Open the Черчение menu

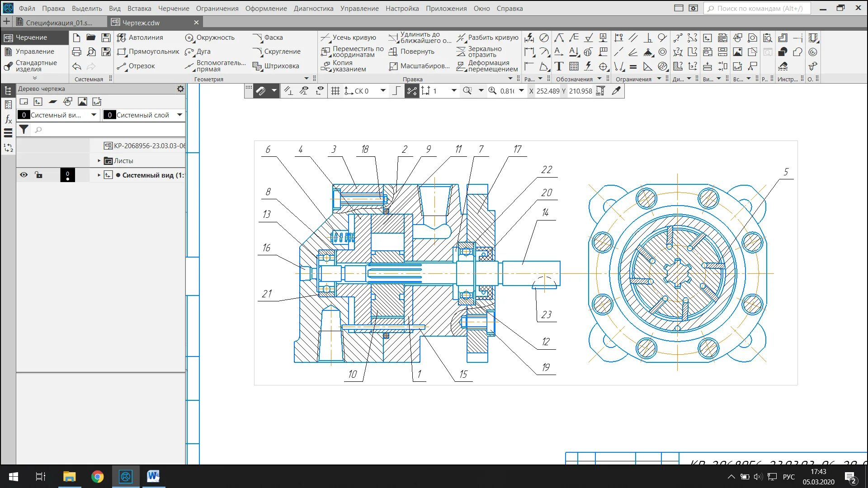(x=174, y=8)
